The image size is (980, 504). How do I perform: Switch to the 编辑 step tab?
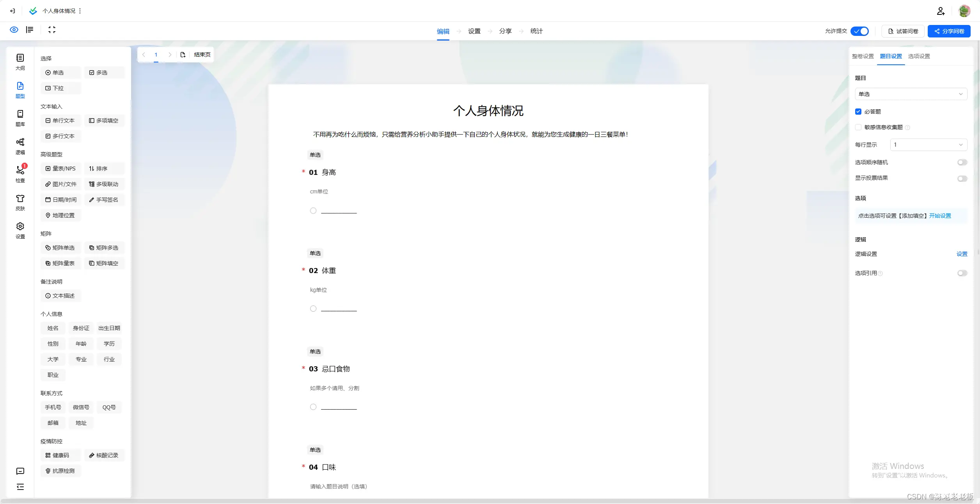coord(443,31)
